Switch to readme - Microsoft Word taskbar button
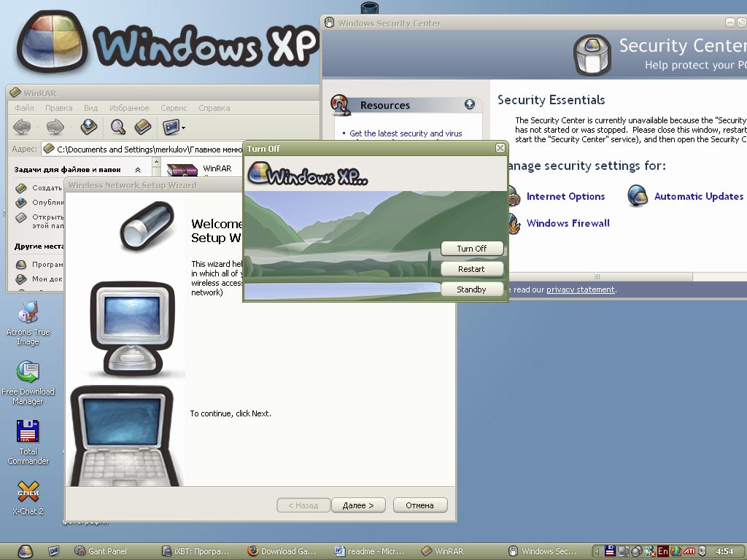Screen dimensions: 747x560 click(x=370, y=551)
